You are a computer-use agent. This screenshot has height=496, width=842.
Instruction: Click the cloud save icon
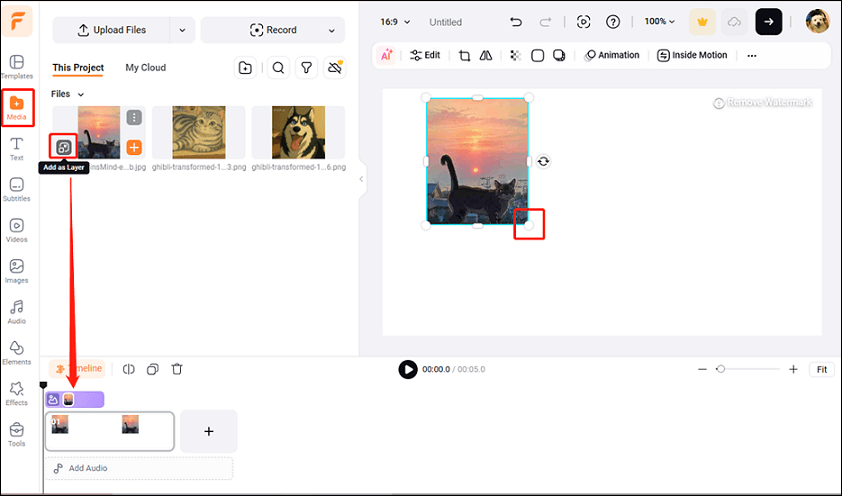tap(734, 22)
